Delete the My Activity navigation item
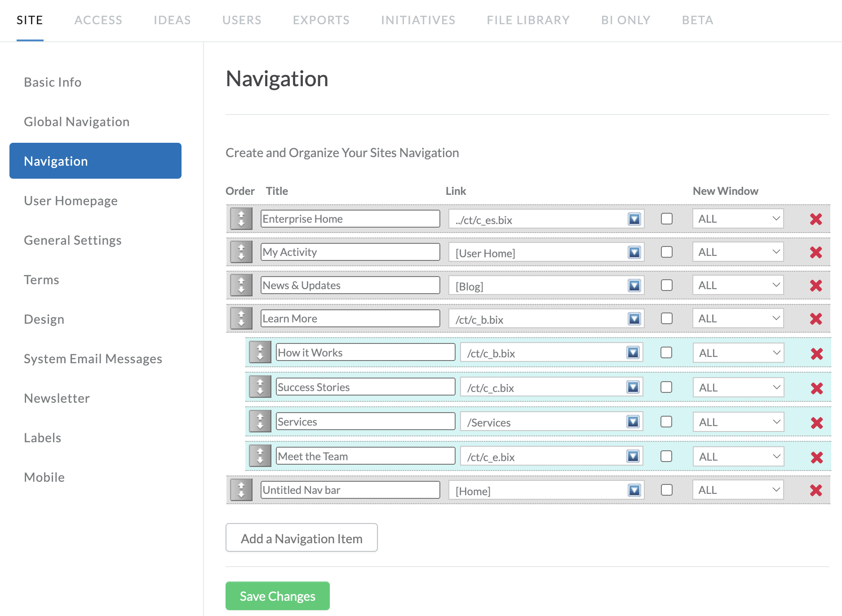Image resolution: width=842 pixels, height=616 pixels. pos(816,252)
